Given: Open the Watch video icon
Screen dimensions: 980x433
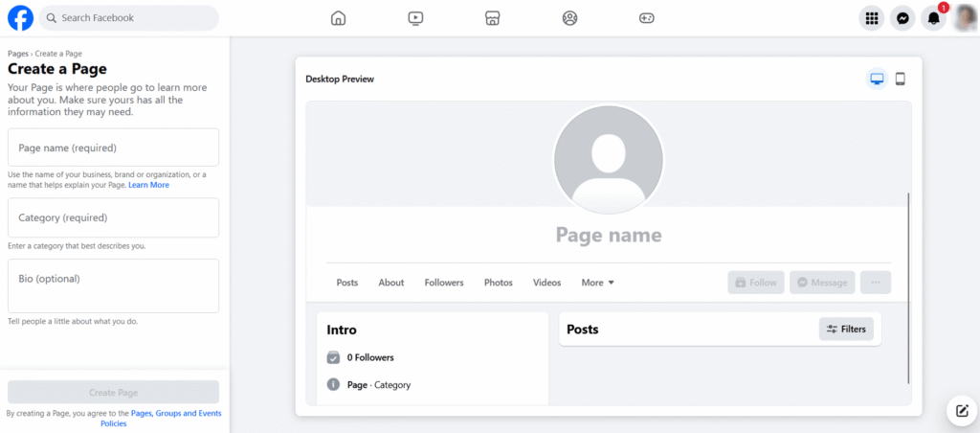Looking at the screenshot, I should (x=415, y=18).
